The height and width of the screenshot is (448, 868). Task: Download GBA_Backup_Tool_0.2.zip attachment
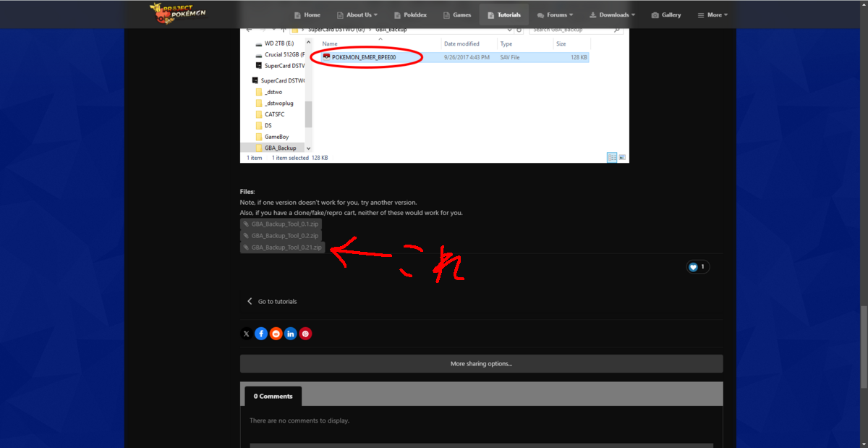(x=281, y=236)
